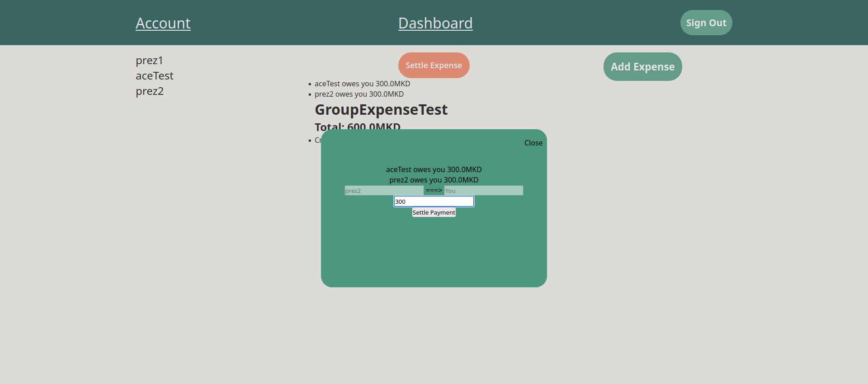Click the prez2 debt bullet under Settle Expense
This screenshot has height=384, width=868.
tap(359, 94)
